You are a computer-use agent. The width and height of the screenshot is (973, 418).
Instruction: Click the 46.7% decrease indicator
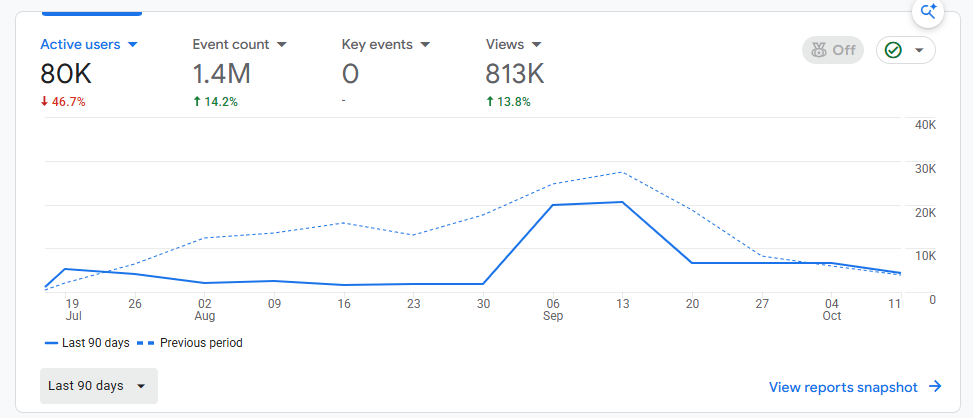coord(63,102)
